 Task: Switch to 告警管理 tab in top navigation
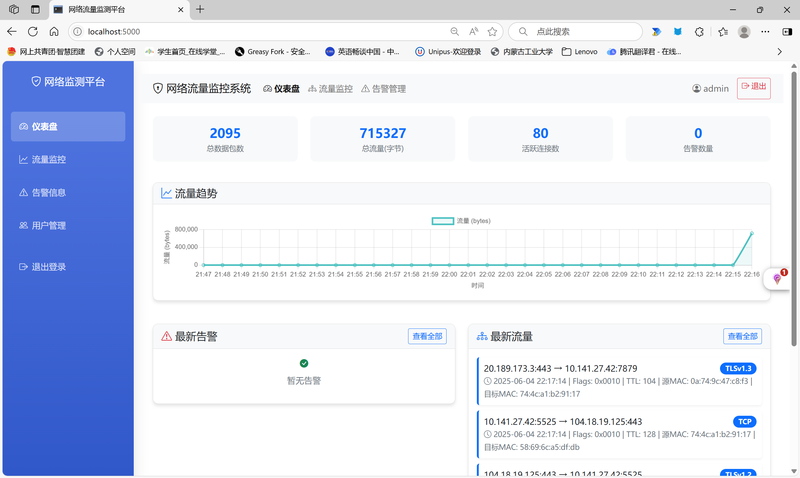coord(383,89)
